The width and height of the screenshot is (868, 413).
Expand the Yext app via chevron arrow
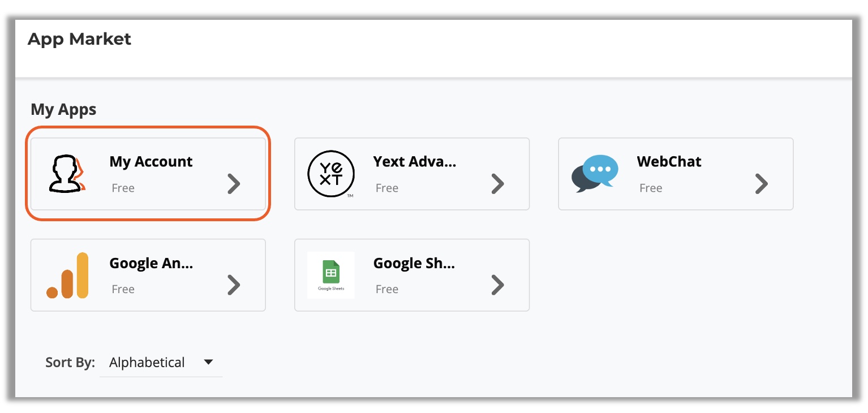(497, 184)
